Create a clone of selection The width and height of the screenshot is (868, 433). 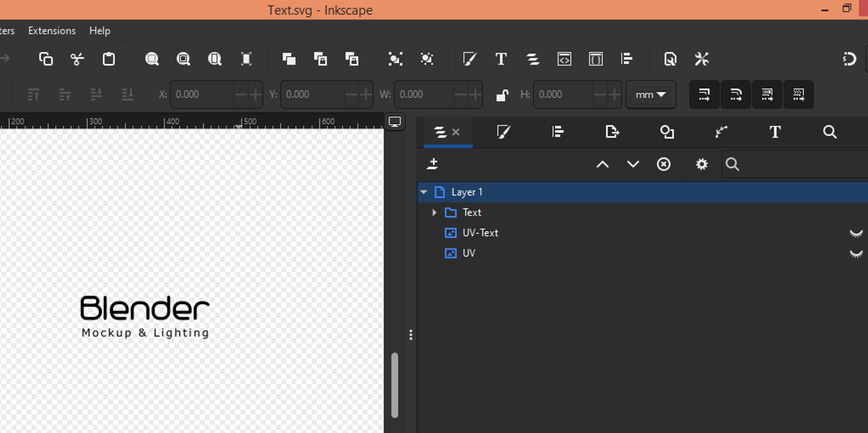(x=321, y=59)
